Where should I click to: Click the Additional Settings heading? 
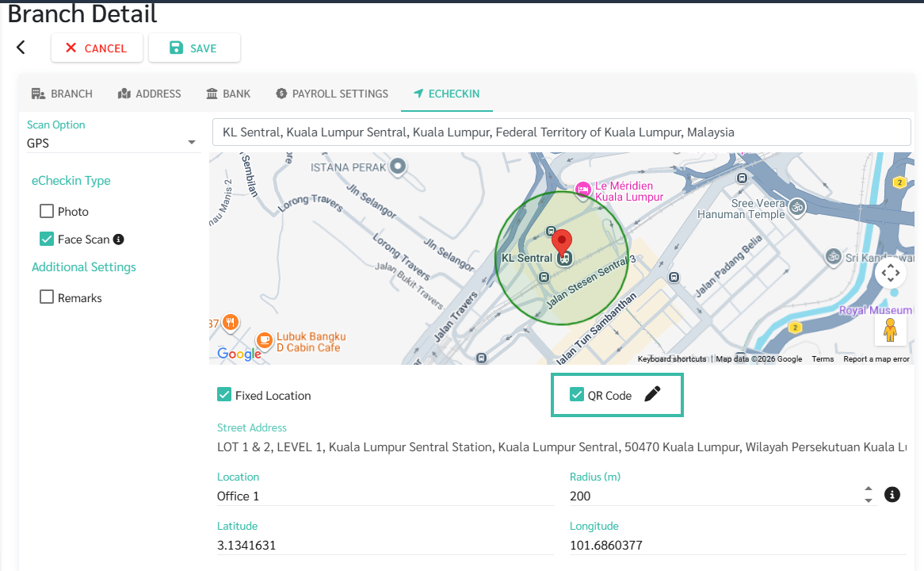(84, 267)
